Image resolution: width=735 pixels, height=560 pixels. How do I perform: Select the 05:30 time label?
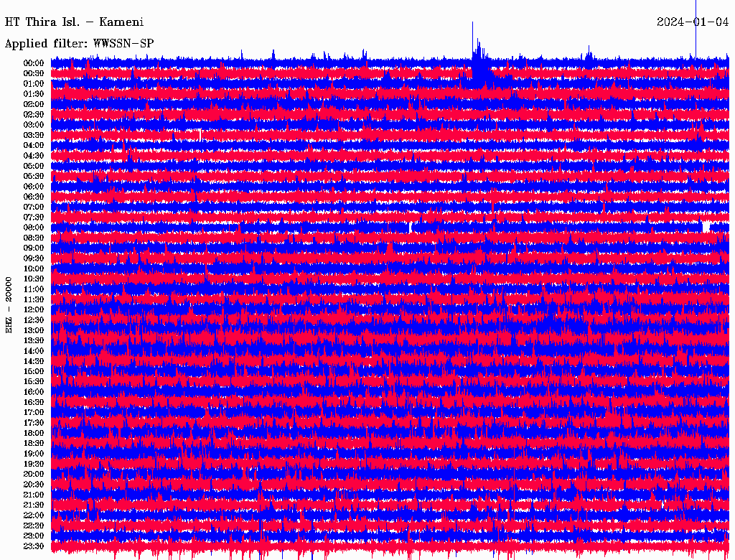tap(34, 177)
